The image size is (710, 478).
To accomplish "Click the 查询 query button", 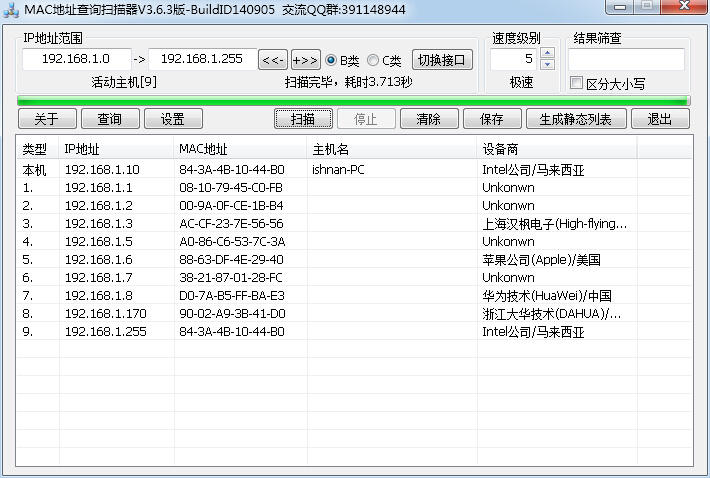I will 109,119.
